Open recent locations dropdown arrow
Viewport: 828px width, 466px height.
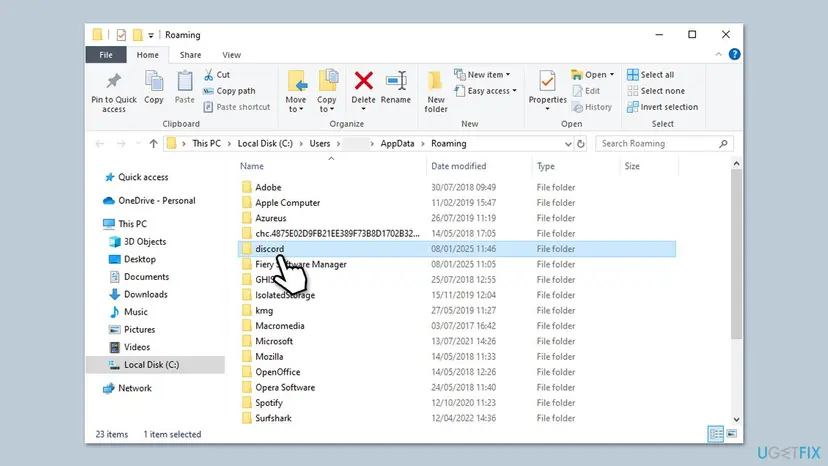138,144
